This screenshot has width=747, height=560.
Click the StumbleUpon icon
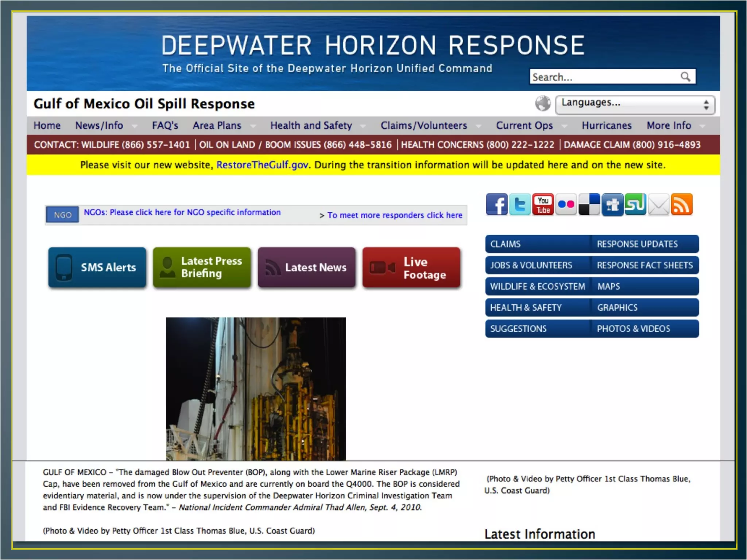click(x=635, y=205)
